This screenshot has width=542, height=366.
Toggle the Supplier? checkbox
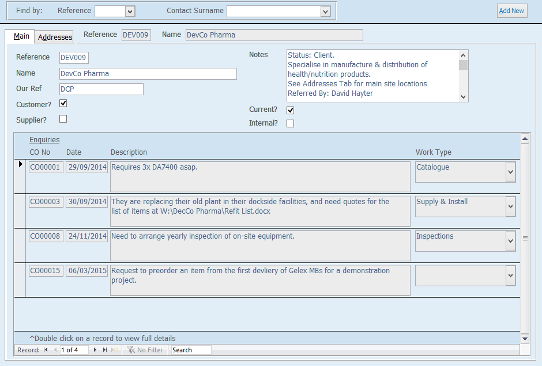(x=63, y=119)
